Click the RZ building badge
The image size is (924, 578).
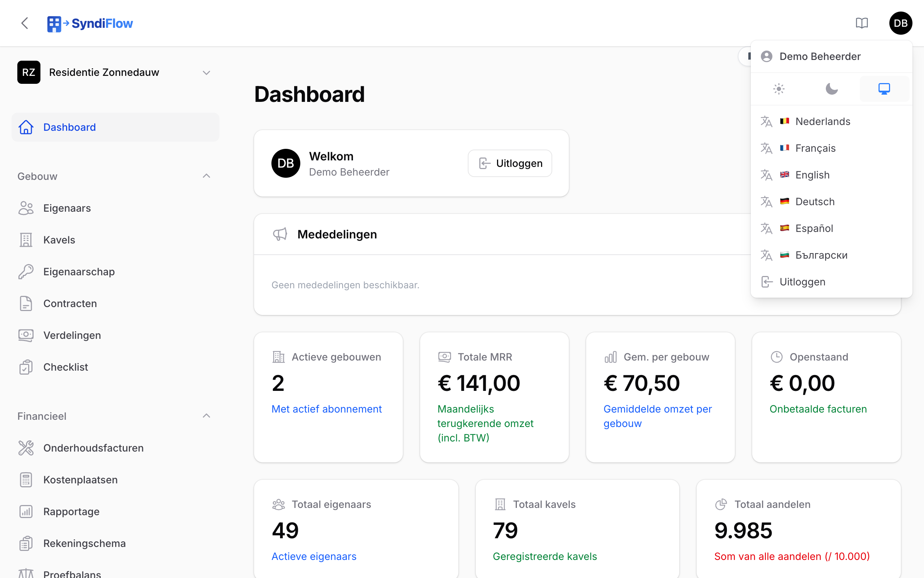pos(29,72)
